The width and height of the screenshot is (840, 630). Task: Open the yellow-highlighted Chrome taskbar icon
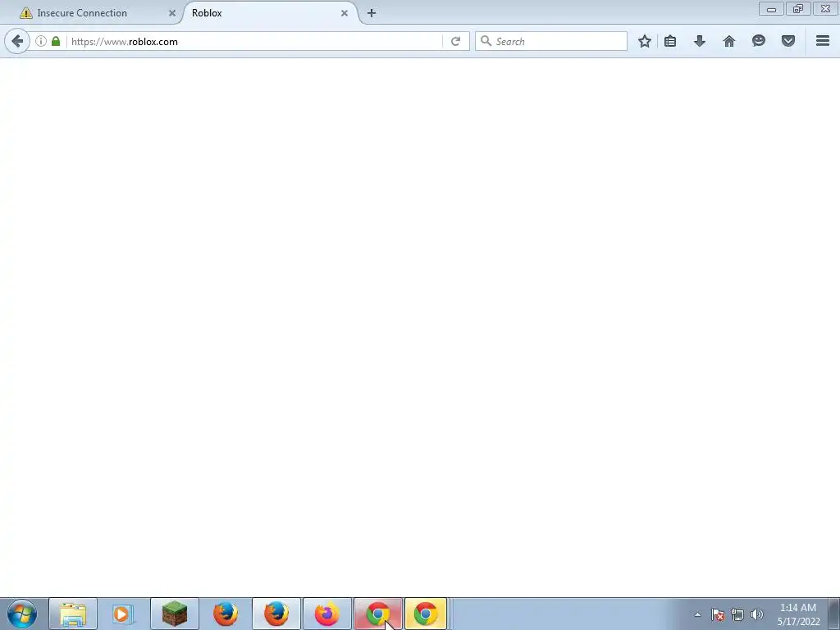[426, 614]
